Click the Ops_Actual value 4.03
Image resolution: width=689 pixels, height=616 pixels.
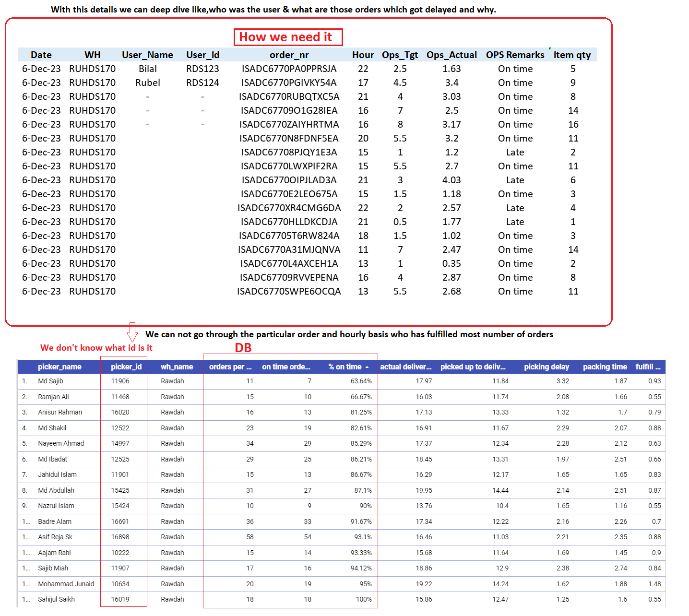pyautogui.click(x=451, y=180)
